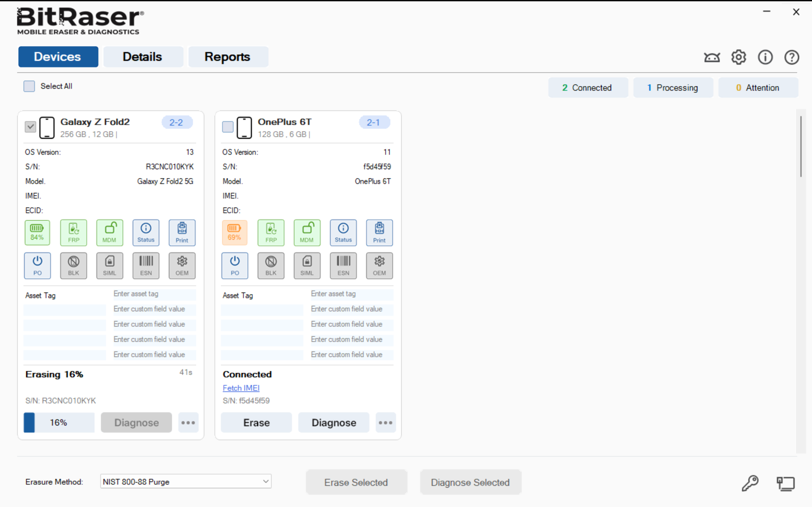Check FRP status for Galaxy Z Fold2
Viewport: 812px width, 507px height.
(x=74, y=233)
